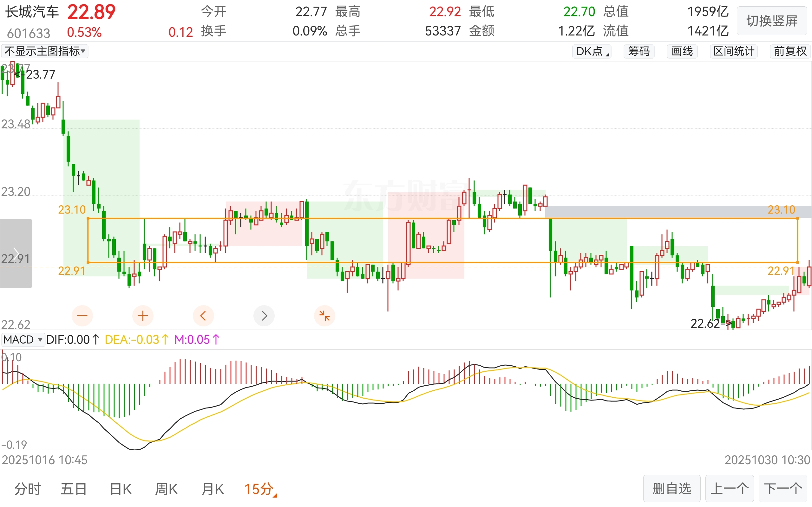
Task: Open the MACD indicator dropdown
Action: (23, 340)
